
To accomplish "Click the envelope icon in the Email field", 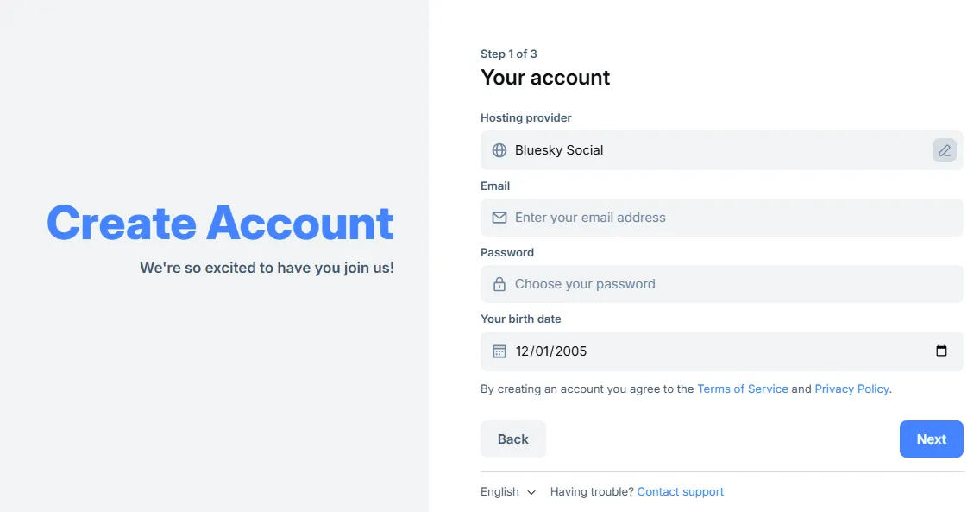I will coord(499,218).
